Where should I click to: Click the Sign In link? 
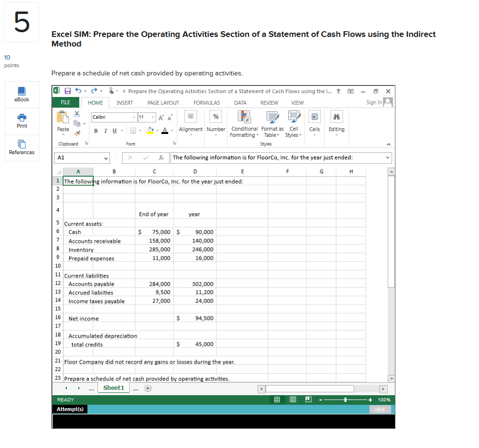(x=374, y=102)
